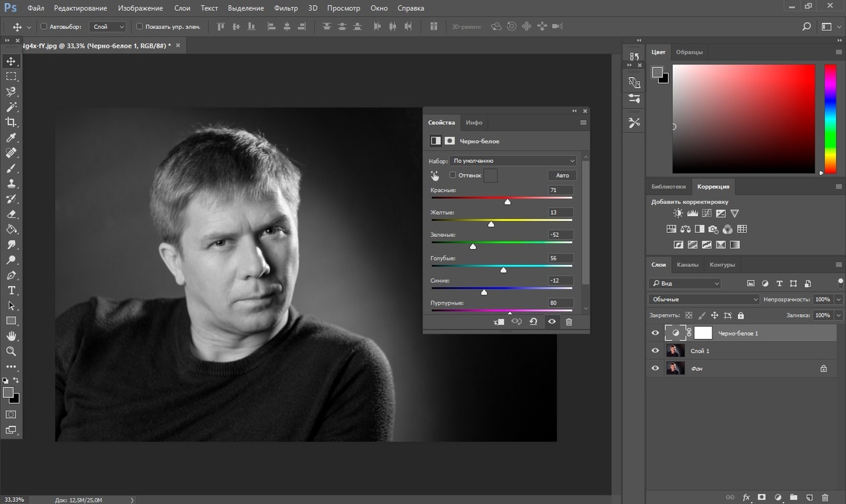Open the search icon in options bar

point(806,27)
